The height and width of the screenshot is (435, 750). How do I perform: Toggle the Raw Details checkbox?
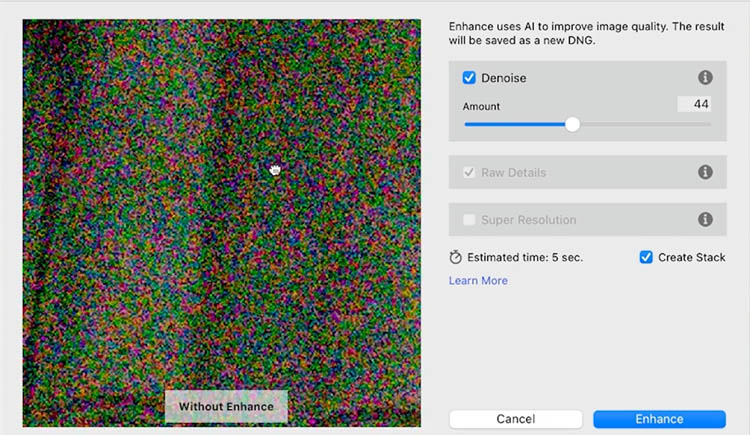click(469, 172)
